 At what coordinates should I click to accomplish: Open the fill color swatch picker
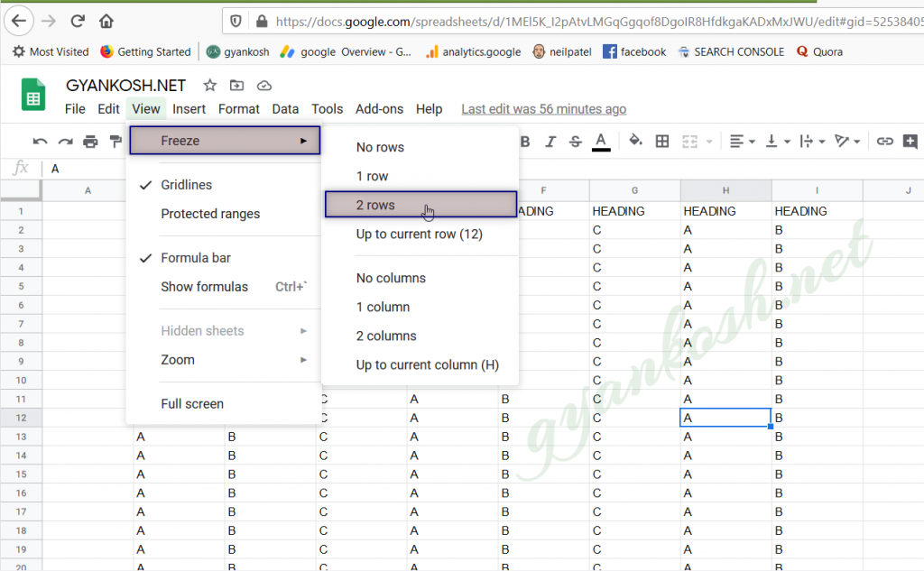coord(633,141)
